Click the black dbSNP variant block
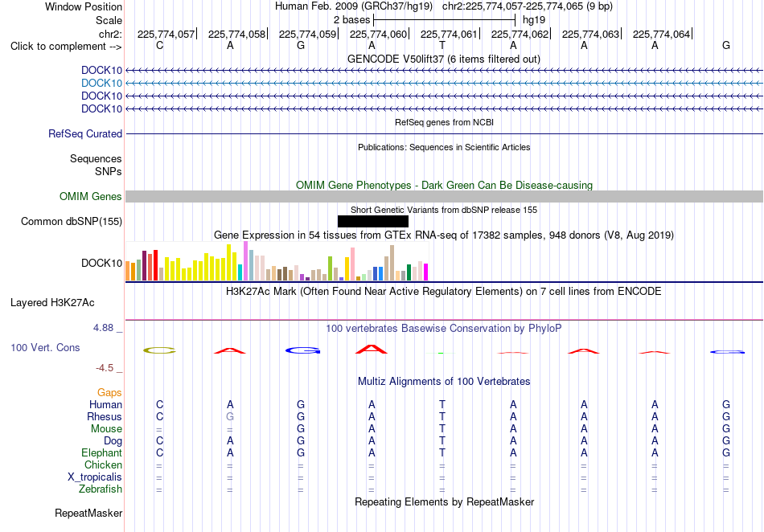The image size is (764, 532). tap(373, 222)
